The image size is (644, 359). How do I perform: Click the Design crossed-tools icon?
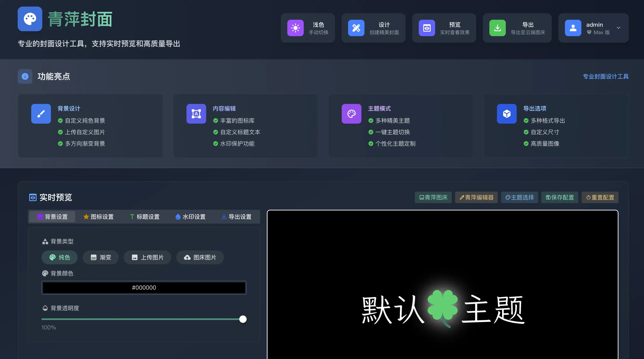click(356, 28)
